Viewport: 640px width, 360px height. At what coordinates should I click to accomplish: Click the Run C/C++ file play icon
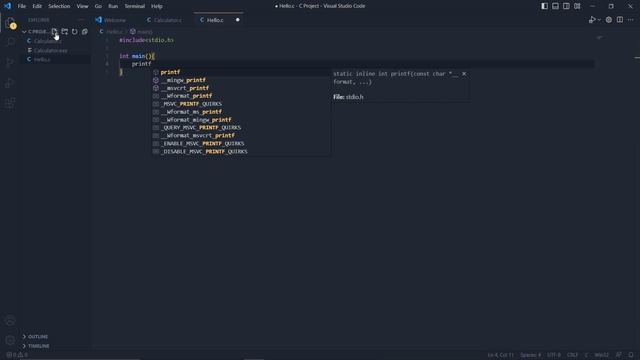click(x=591, y=20)
